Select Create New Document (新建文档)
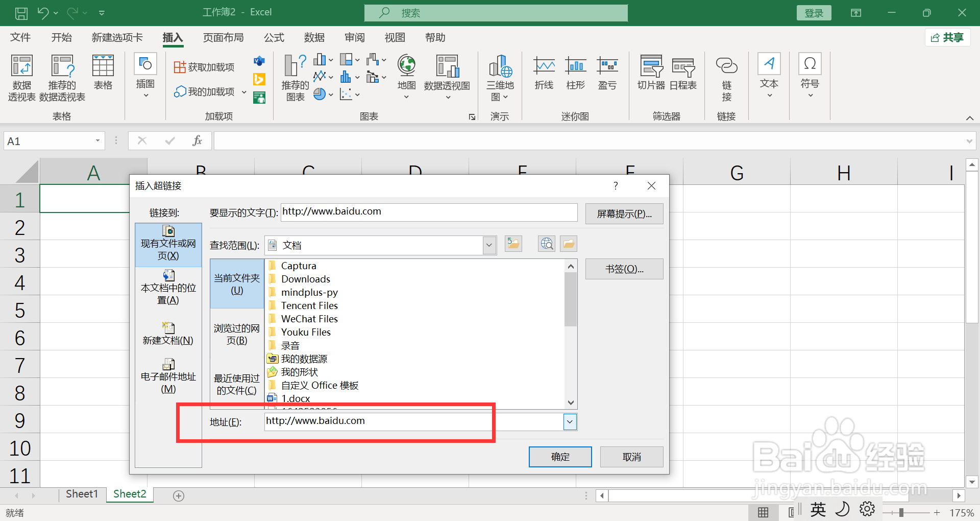The width and height of the screenshot is (980, 521). tap(168, 334)
